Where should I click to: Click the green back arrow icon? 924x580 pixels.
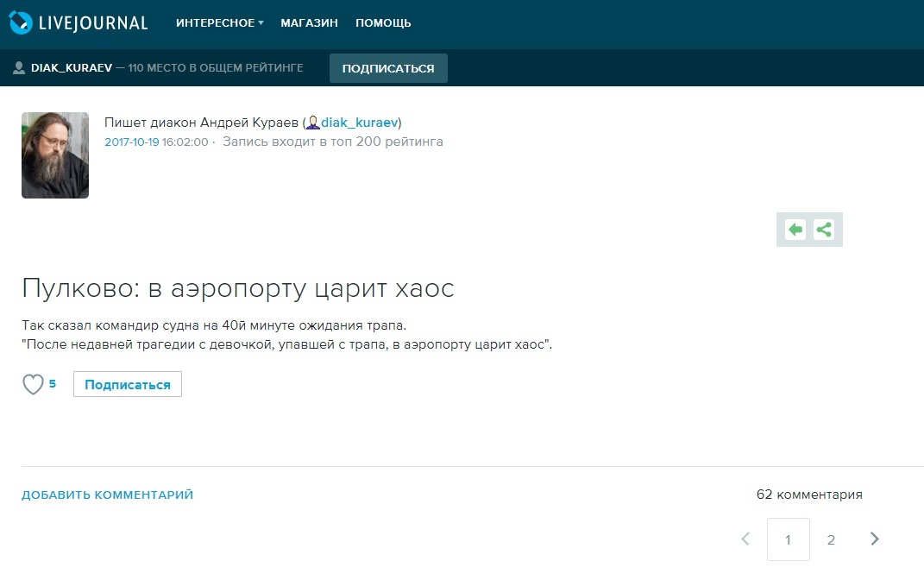(795, 230)
